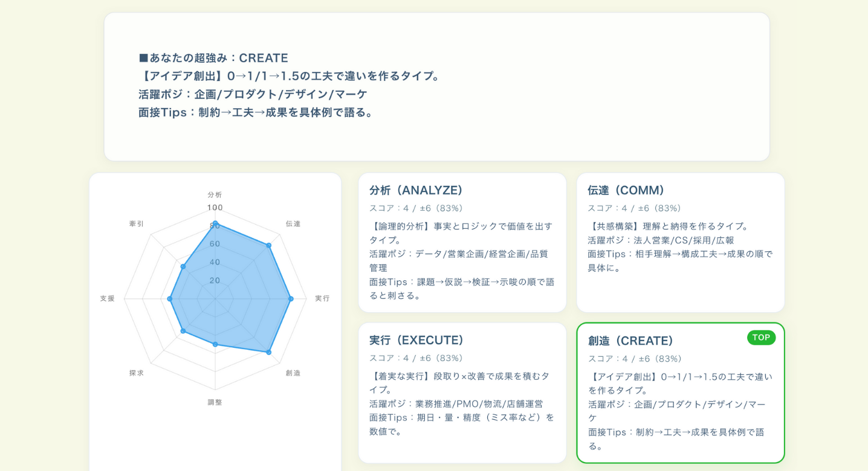The width and height of the screenshot is (868, 471).
Task: Click the green TOP badge
Action: (761, 338)
